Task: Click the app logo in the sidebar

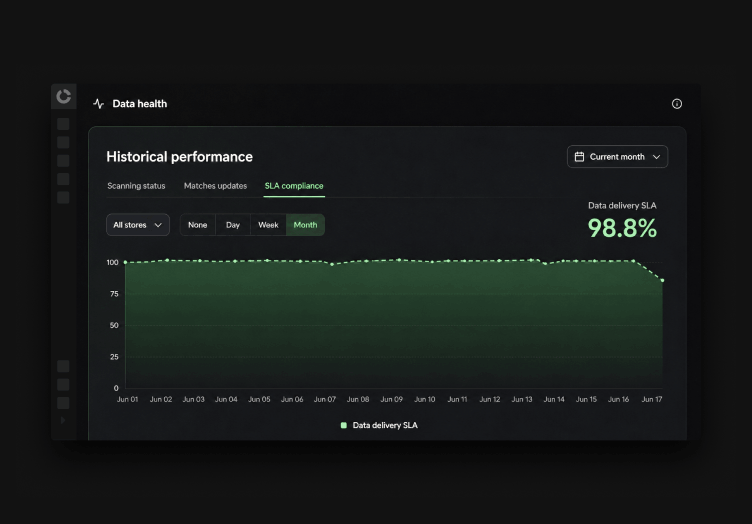Action: coord(63,96)
